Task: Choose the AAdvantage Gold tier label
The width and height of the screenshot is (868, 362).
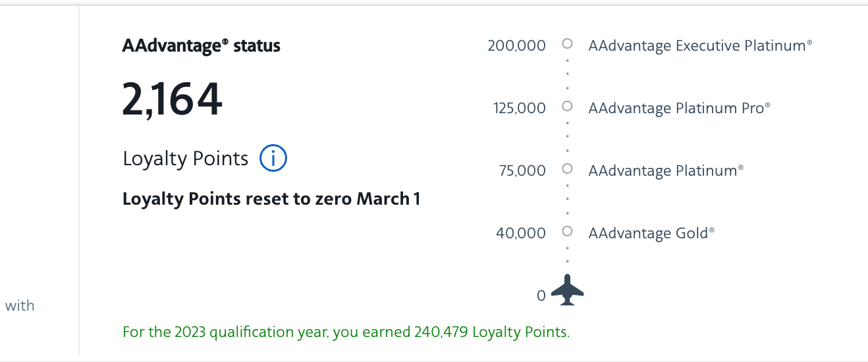Action: pos(651,234)
